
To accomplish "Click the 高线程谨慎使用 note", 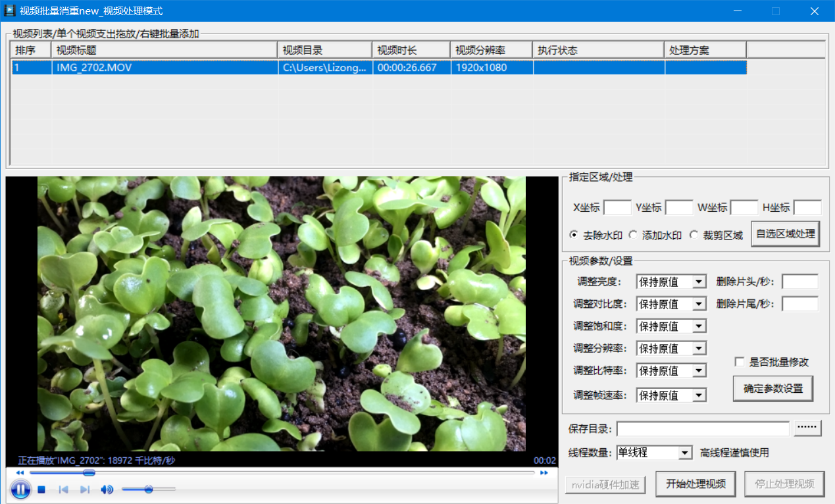I will [x=734, y=453].
